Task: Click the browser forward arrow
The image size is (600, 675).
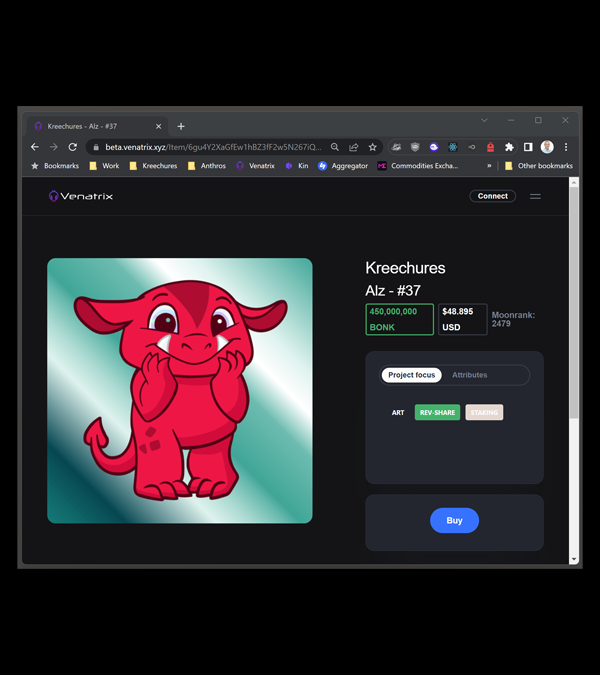Action: [x=53, y=147]
